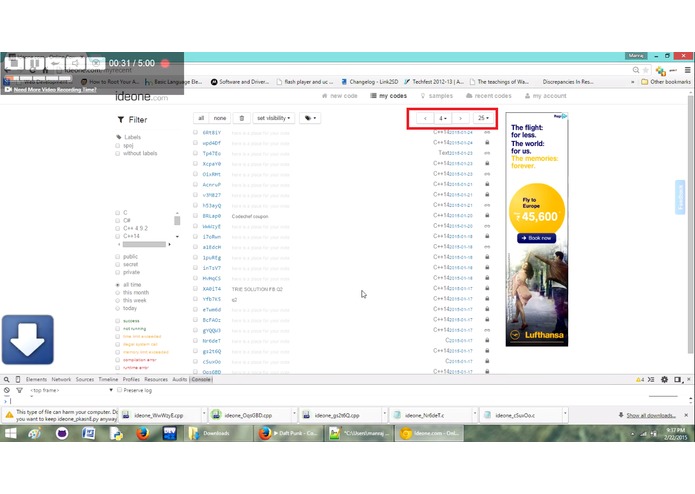Viewport: 695px width, 494px height.
Task: Check the private visibility filter
Action: click(x=117, y=272)
